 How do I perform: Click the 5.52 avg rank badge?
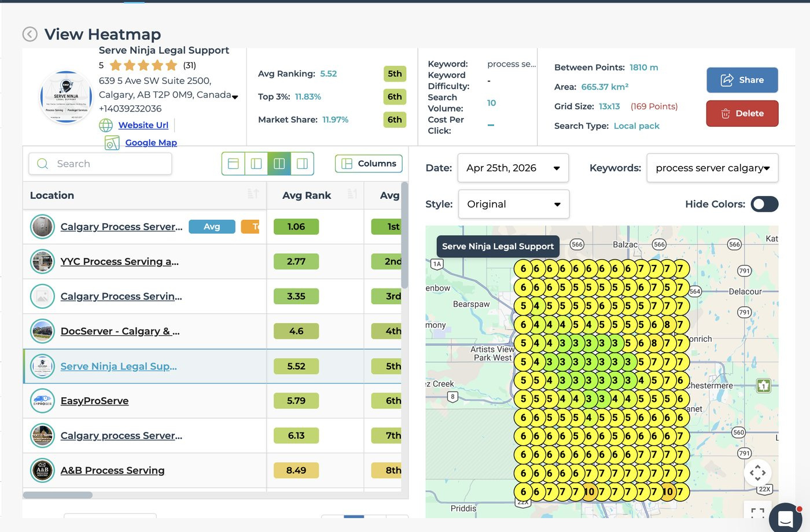click(x=296, y=366)
